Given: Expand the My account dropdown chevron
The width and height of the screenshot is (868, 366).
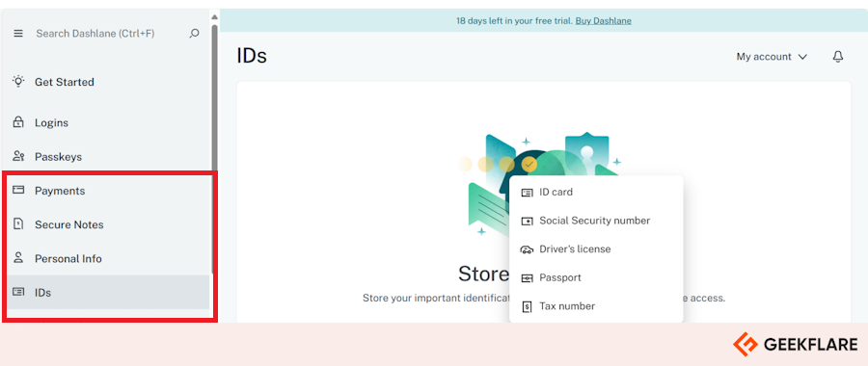Looking at the screenshot, I should pyautogui.click(x=802, y=57).
